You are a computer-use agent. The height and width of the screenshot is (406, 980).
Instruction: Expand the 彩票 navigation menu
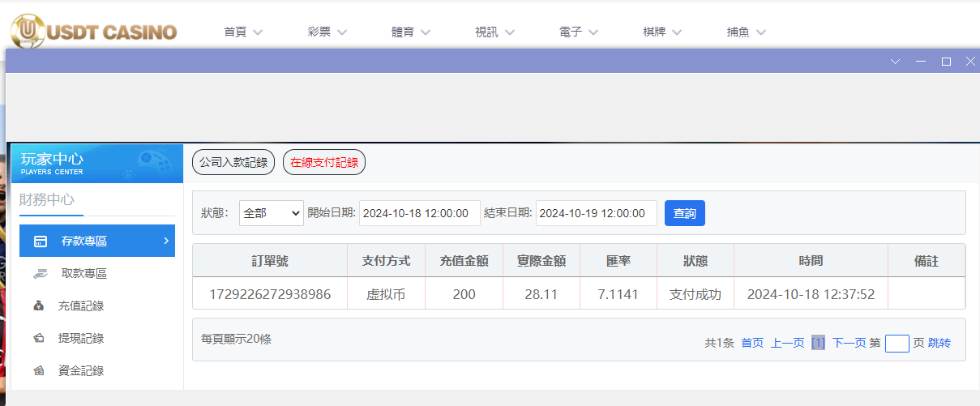[x=327, y=32]
